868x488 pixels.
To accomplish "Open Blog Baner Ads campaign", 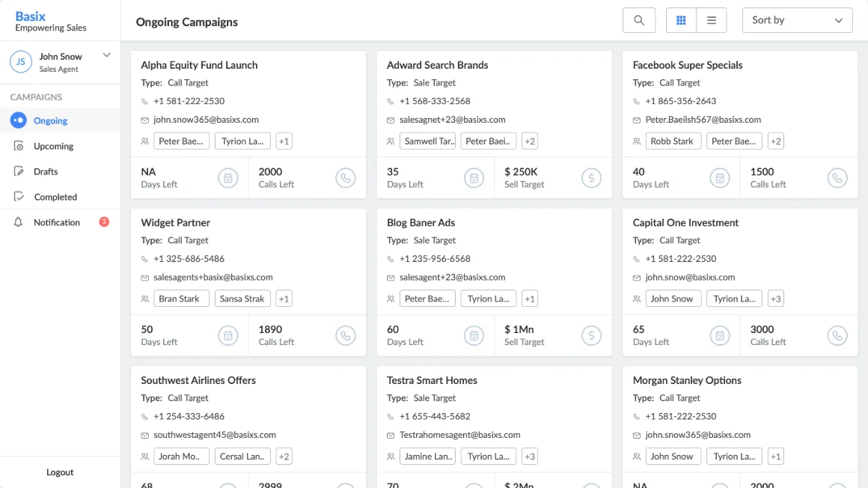I will [x=421, y=222].
